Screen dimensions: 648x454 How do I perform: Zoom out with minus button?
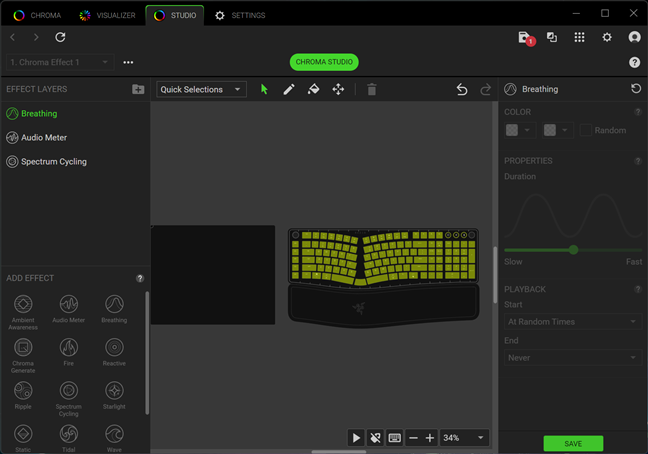pyautogui.click(x=413, y=438)
